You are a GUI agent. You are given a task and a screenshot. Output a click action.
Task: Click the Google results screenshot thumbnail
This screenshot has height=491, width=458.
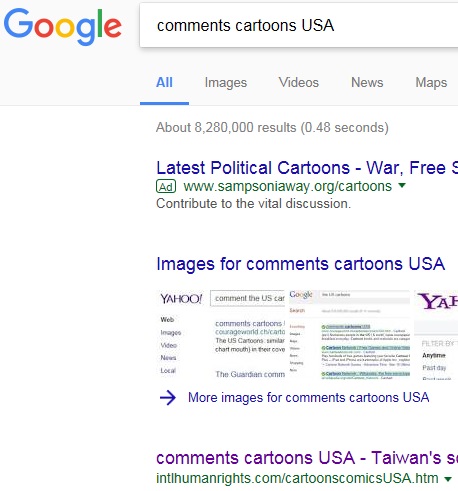(x=349, y=335)
